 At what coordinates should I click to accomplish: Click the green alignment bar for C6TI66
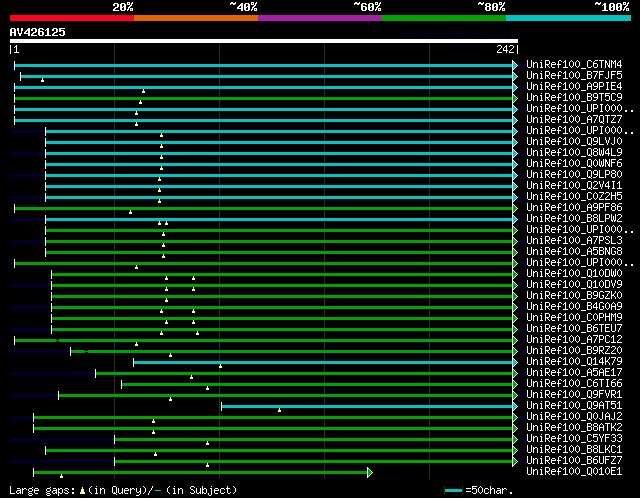[319, 385]
